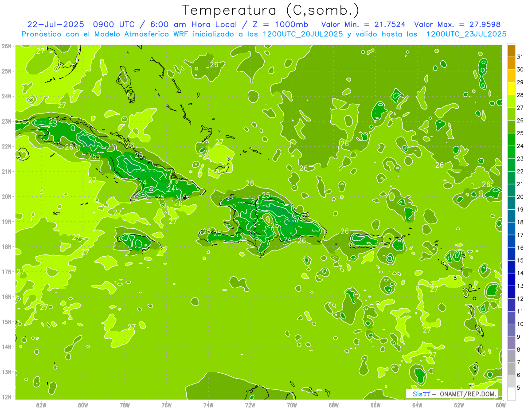Click the 76W longitude axis label
The width and height of the screenshot is (532, 411).
pyautogui.click(x=167, y=405)
